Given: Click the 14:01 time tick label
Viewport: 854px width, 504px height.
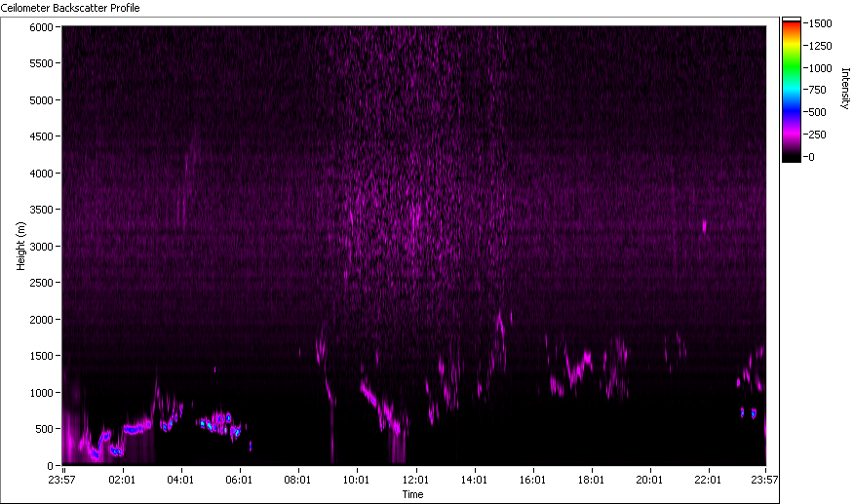Looking at the screenshot, I should point(475,480).
